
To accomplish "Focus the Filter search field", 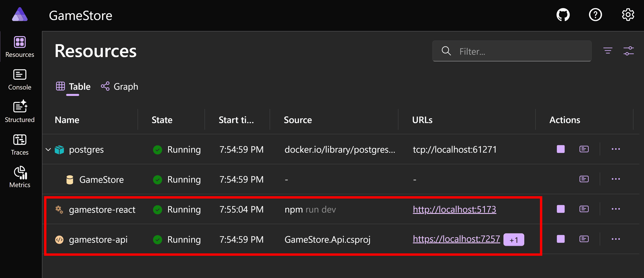I will pyautogui.click(x=512, y=51).
